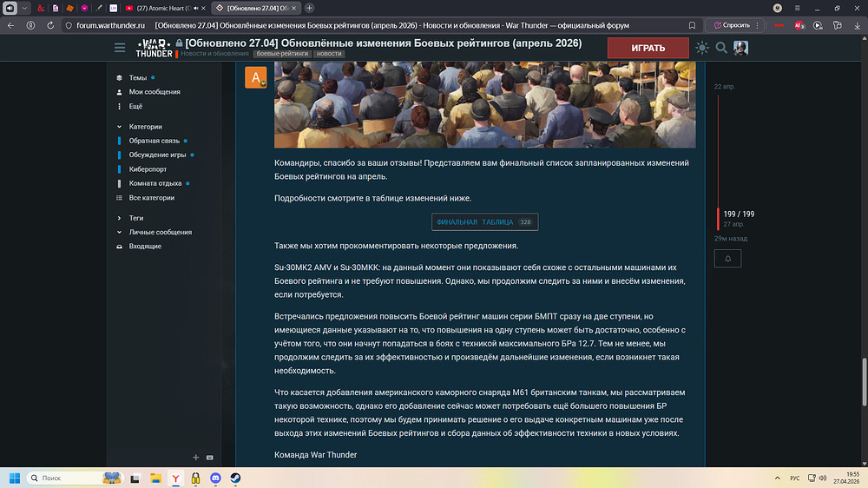The height and width of the screenshot is (488, 868).
Task: Expand the tab groups dropdown arrow
Action: [24, 9]
